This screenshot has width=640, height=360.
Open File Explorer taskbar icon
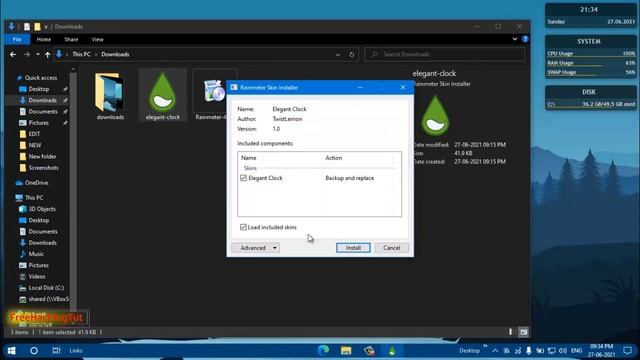click(346, 351)
